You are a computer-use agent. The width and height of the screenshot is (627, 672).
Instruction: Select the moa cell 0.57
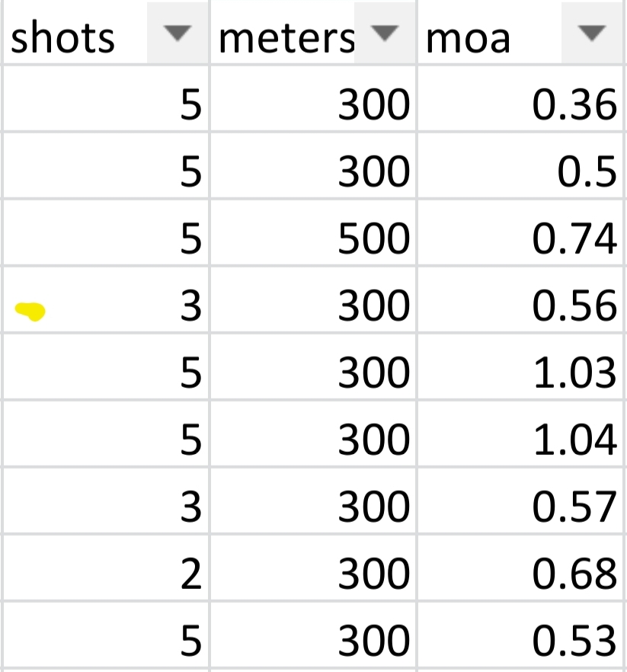[x=520, y=501]
